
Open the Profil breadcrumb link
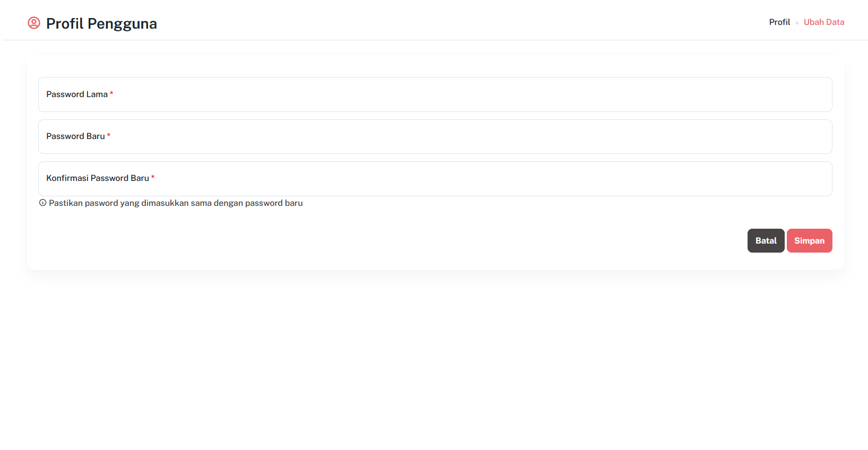pyautogui.click(x=779, y=22)
